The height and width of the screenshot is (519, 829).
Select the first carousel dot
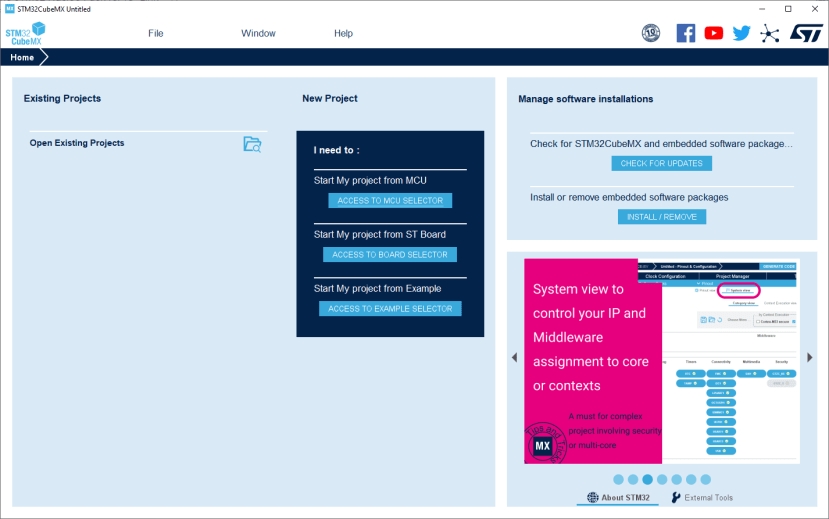click(618, 479)
